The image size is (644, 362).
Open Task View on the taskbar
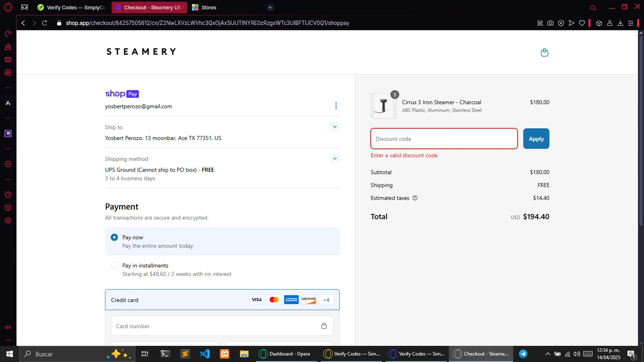(145, 354)
